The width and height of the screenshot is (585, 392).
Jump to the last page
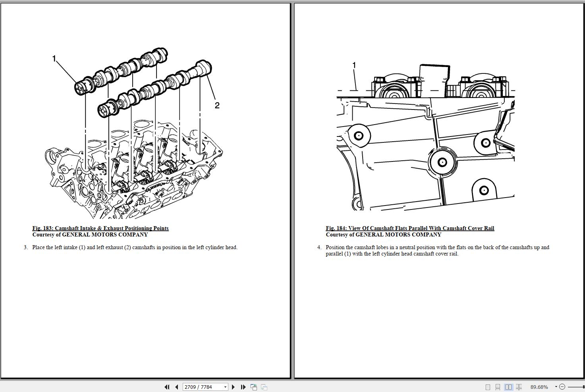tap(243, 387)
